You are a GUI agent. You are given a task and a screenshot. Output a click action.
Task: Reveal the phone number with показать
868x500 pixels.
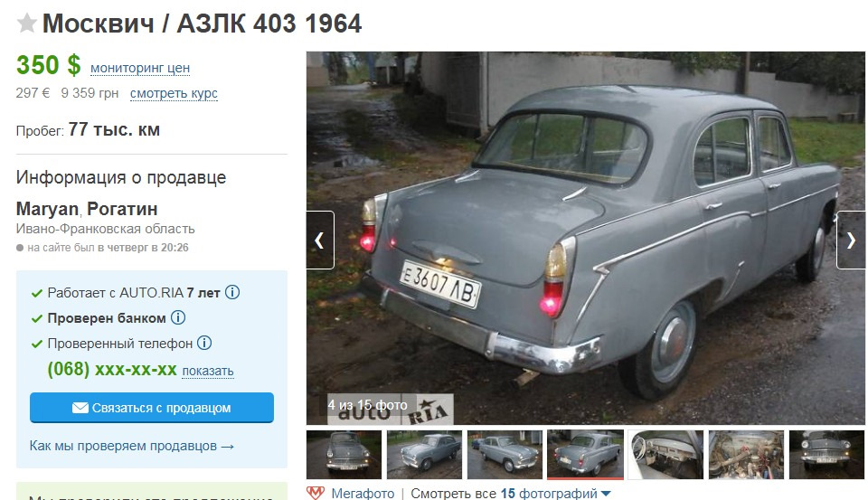(208, 371)
